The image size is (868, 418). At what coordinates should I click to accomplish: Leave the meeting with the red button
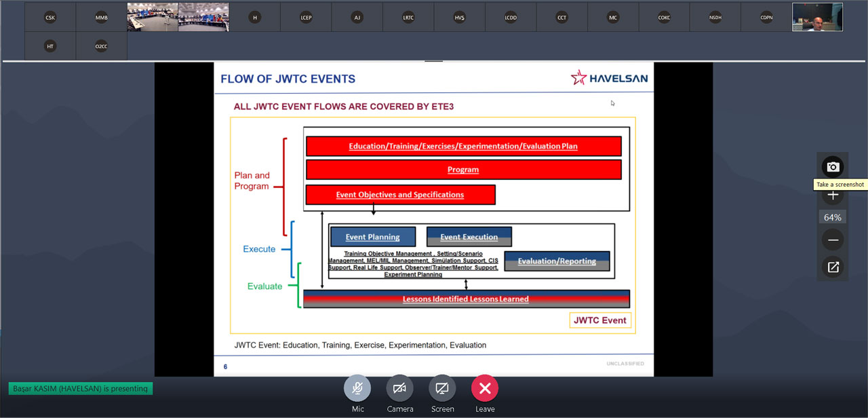point(485,388)
